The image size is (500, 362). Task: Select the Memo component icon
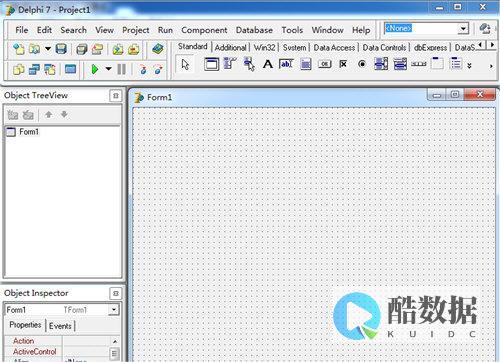click(x=306, y=64)
